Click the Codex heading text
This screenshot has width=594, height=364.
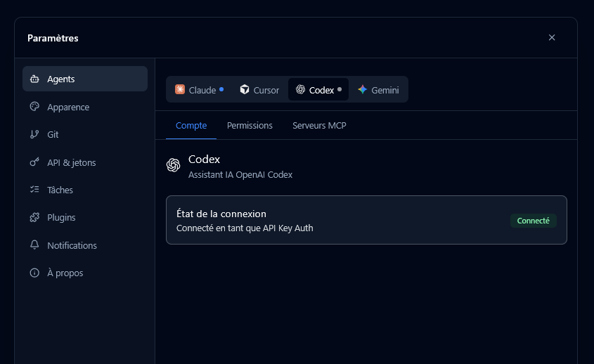coord(204,159)
